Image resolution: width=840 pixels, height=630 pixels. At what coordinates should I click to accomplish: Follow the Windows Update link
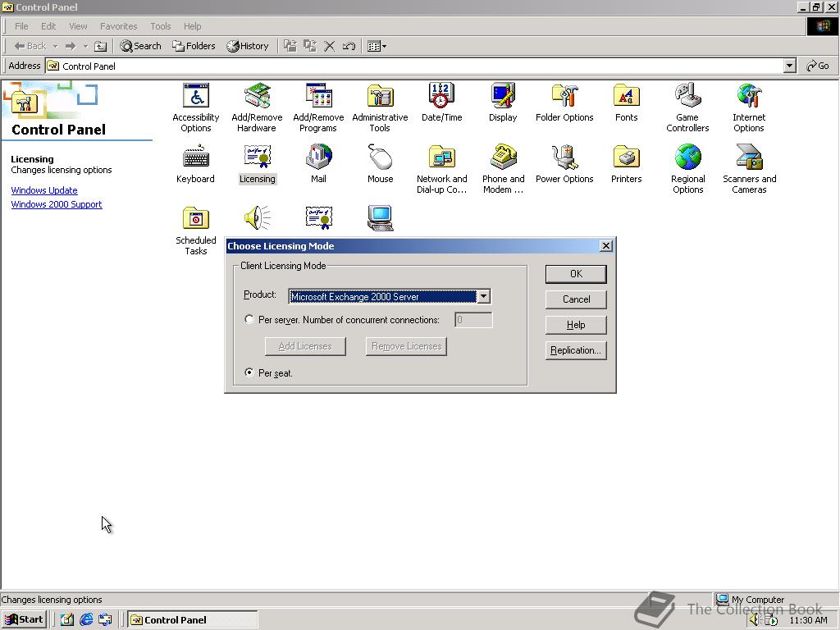pyautogui.click(x=44, y=190)
